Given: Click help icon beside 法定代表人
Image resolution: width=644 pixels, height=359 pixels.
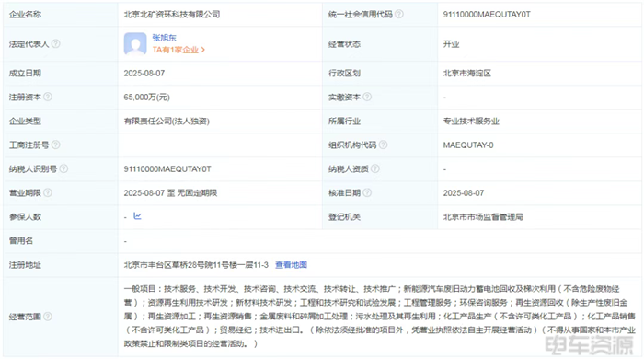Looking at the screenshot, I should [x=56, y=43].
